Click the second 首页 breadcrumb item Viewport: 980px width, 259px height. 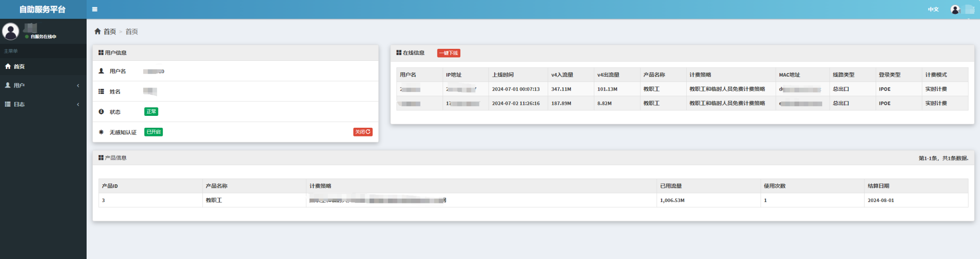click(132, 32)
